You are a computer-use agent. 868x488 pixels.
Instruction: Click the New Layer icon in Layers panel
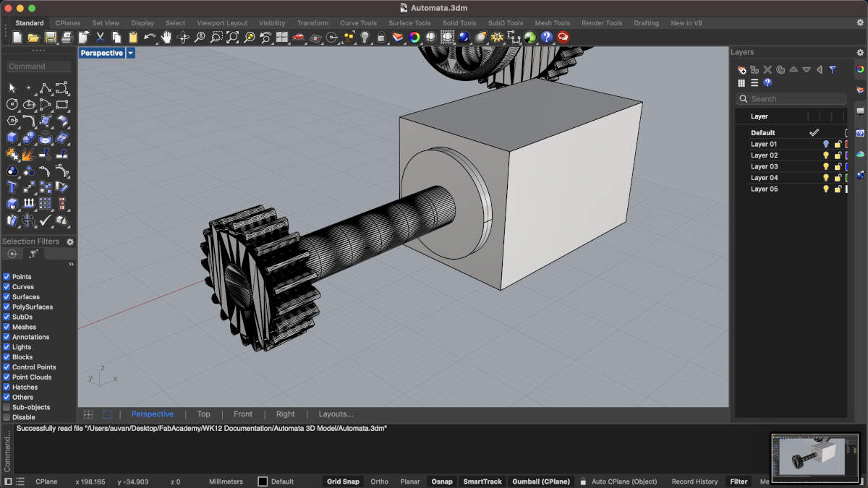[x=741, y=70]
